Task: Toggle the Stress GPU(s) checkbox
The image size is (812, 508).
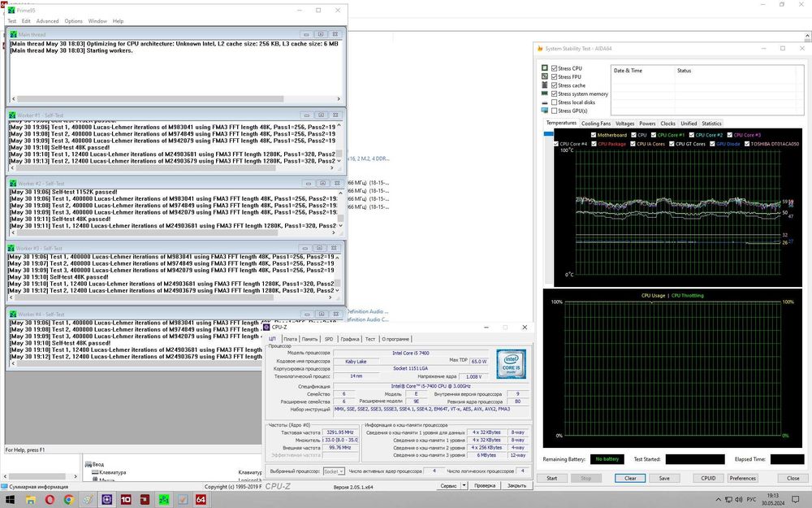Action: 555,111
